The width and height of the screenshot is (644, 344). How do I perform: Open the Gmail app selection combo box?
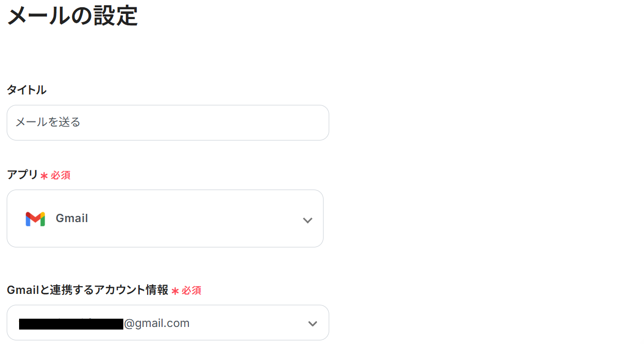pyautogui.click(x=165, y=218)
